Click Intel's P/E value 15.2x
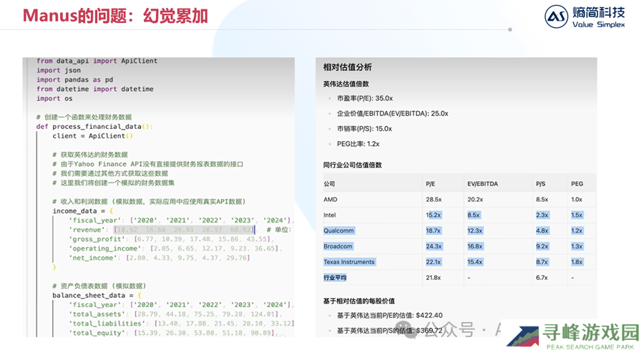 [434, 215]
